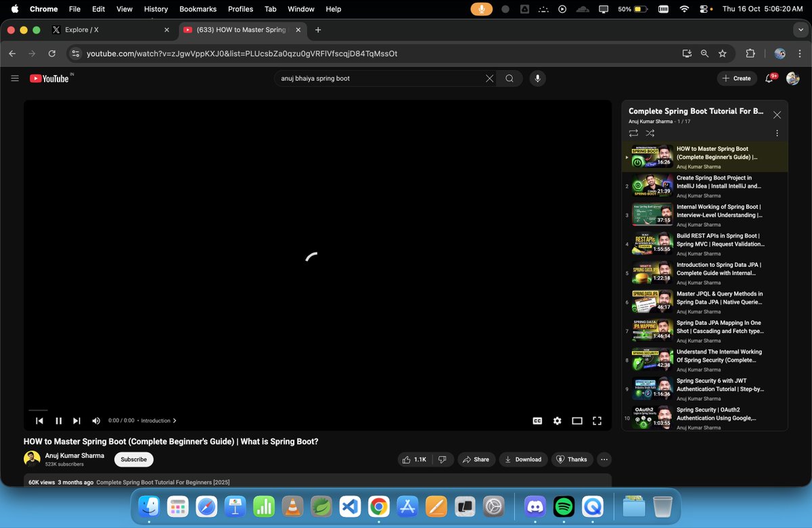Reload the page

click(x=52, y=53)
